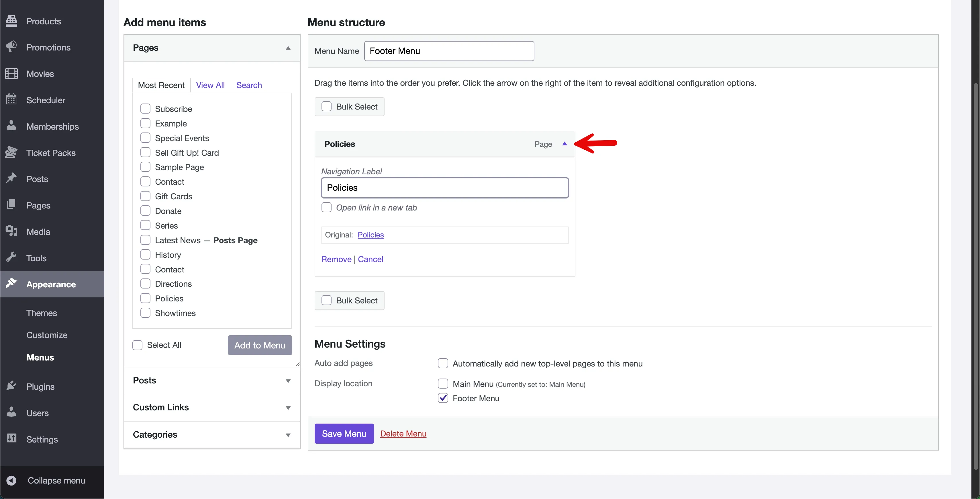
Task: Open the Original Policies page link
Action: pyautogui.click(x=371, y=235)
